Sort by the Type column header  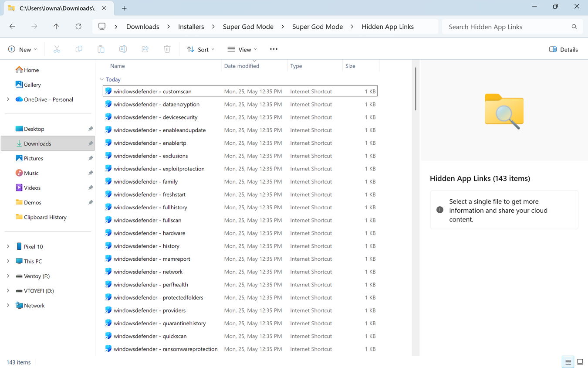[296, 66]
